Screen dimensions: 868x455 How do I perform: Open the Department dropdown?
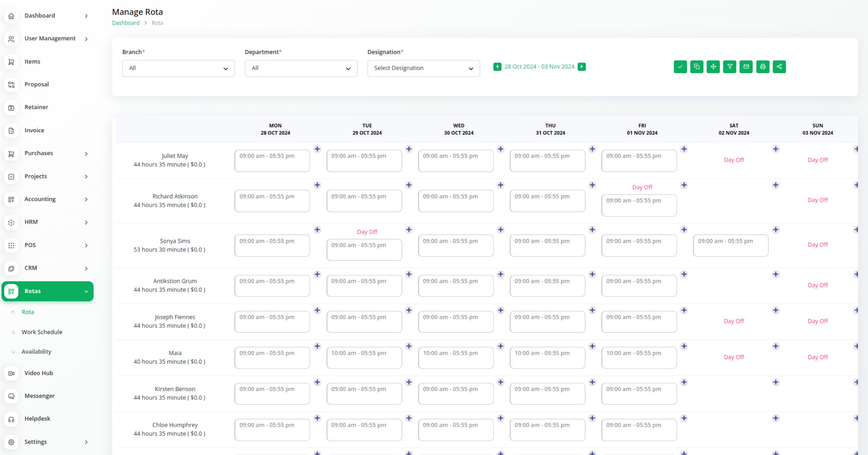301,68
